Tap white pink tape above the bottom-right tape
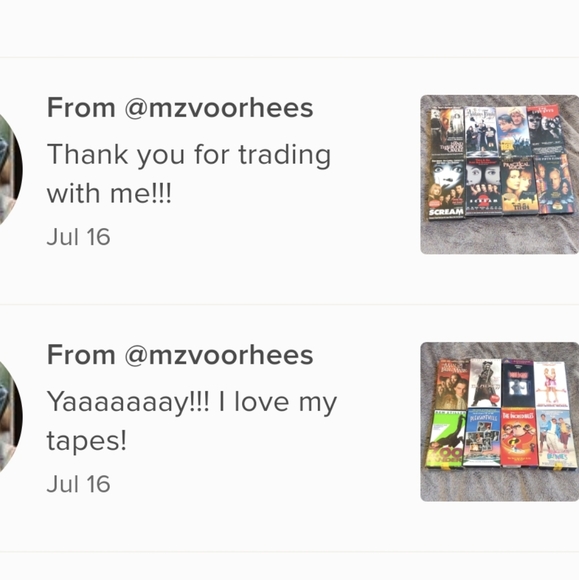 point(551,384)
